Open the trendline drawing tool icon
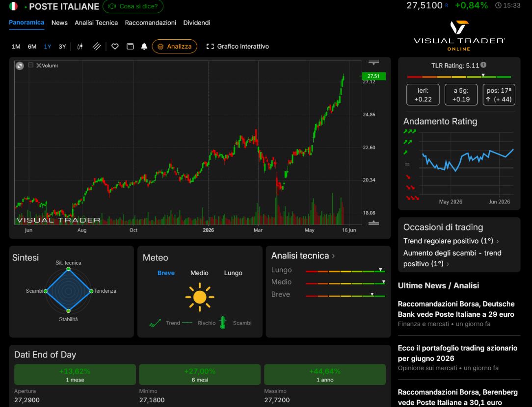Screen dimensions: 532x407 coord(97,47)
